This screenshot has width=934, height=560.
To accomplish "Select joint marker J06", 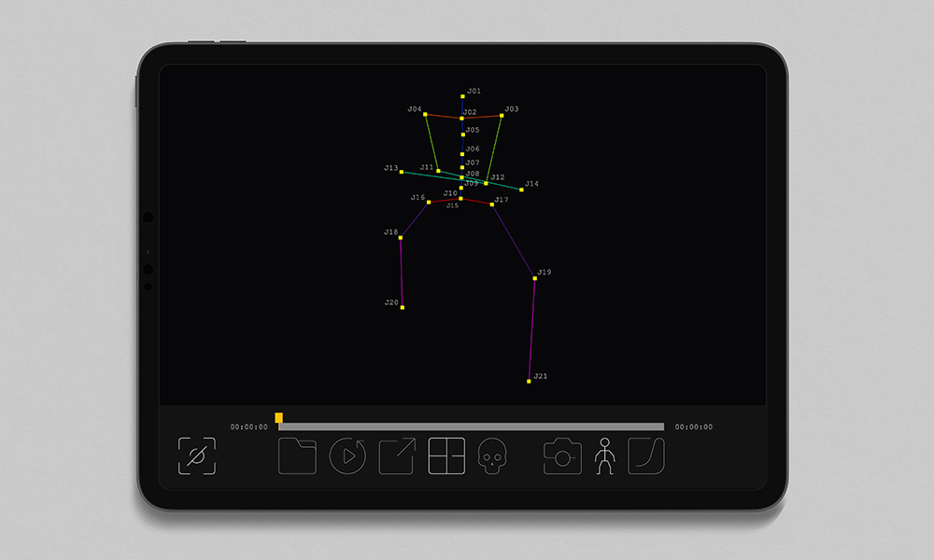I will coord(462,154).
